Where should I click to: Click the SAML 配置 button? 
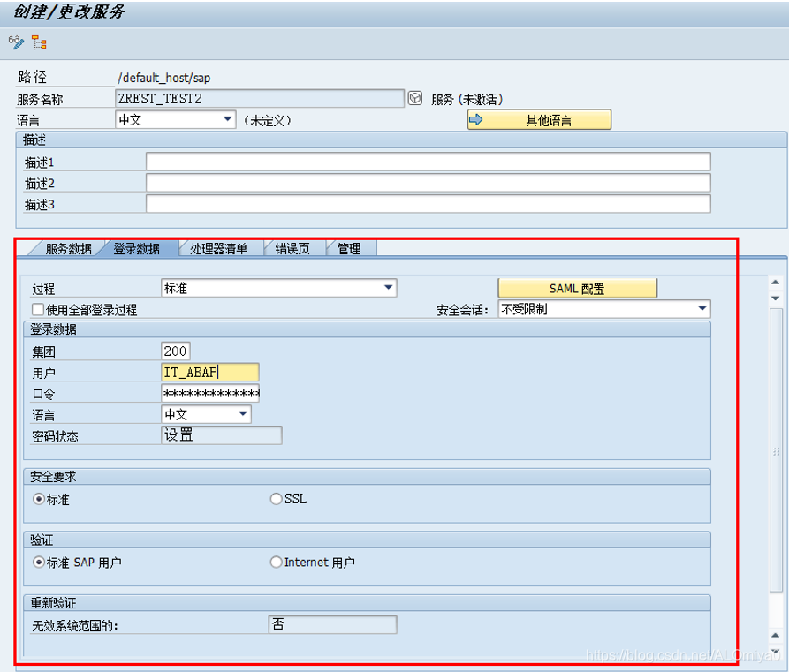tap(577, 289)
